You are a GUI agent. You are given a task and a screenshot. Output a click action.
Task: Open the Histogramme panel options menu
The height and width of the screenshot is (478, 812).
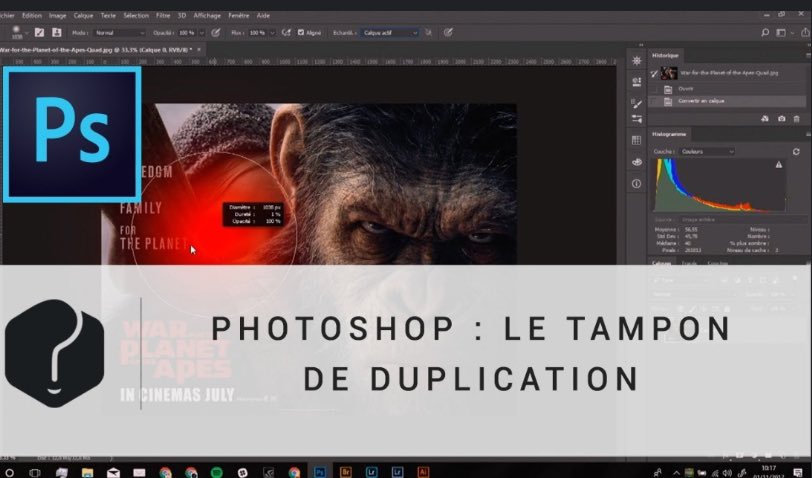click(x=808, y=134)
